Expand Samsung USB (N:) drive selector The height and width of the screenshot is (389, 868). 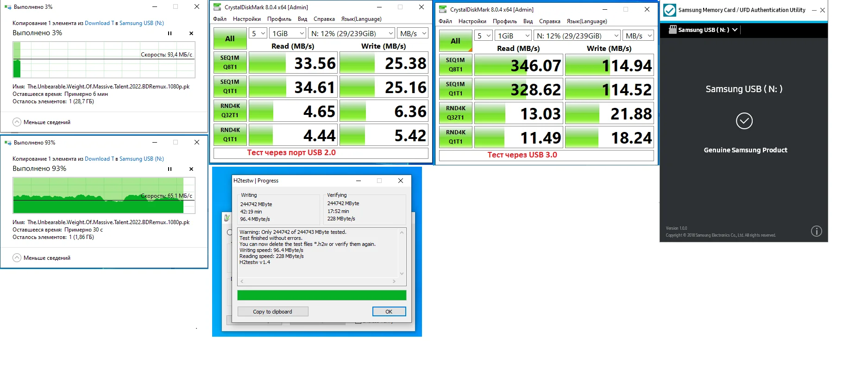(x=735, y=30)
